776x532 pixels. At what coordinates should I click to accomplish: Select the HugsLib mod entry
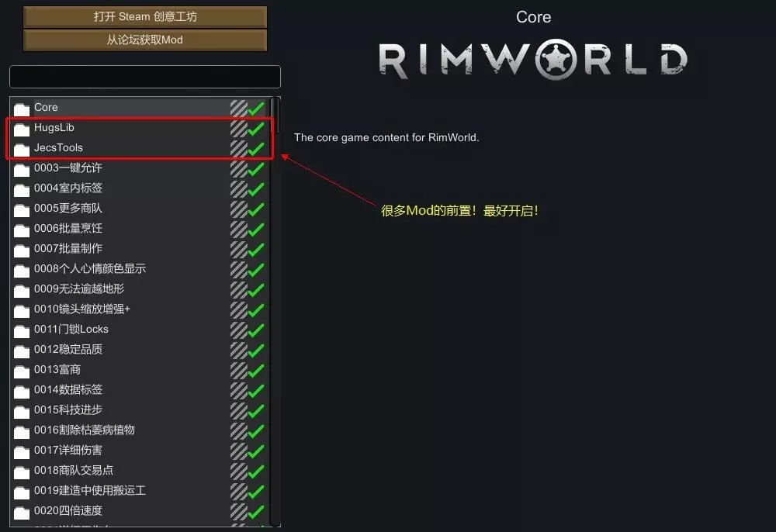[140, 128]
